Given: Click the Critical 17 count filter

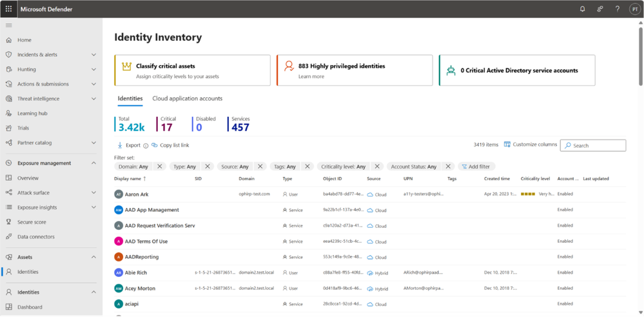Looking at the screenshot, I should [x=166, y=124].
